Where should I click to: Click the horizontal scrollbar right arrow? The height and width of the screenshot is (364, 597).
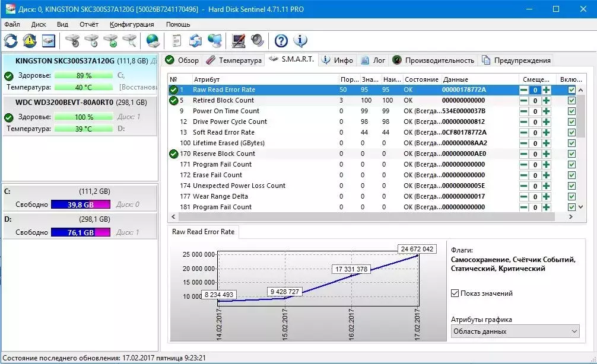pos(570,216)
